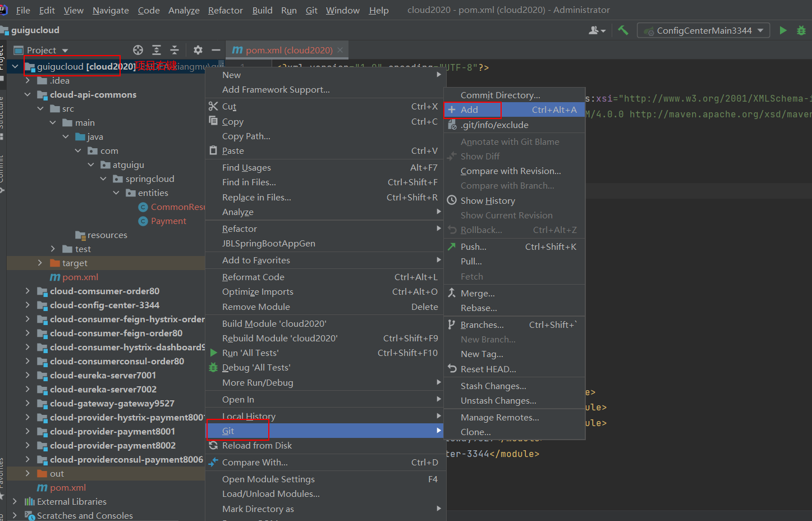Click the guigucloud breadcrumb in navigation bar
Screen dimensions: 812x521
point(35,30)
